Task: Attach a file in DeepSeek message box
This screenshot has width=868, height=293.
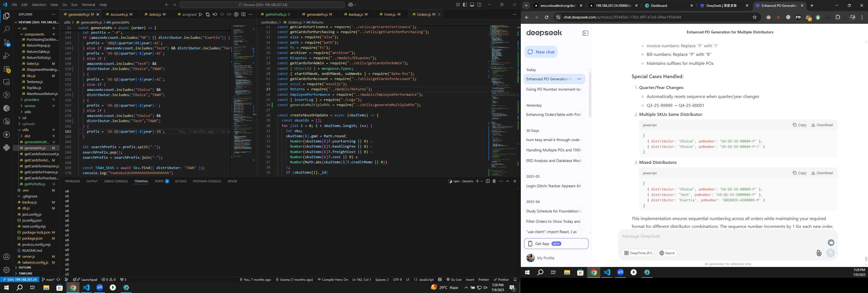Action: click(819, 253)
